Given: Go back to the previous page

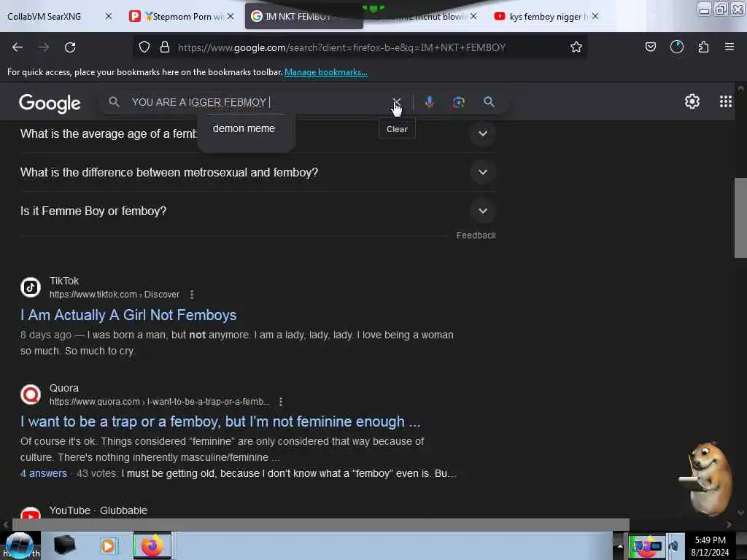Looking at the screenshot, I should [18, 47].
